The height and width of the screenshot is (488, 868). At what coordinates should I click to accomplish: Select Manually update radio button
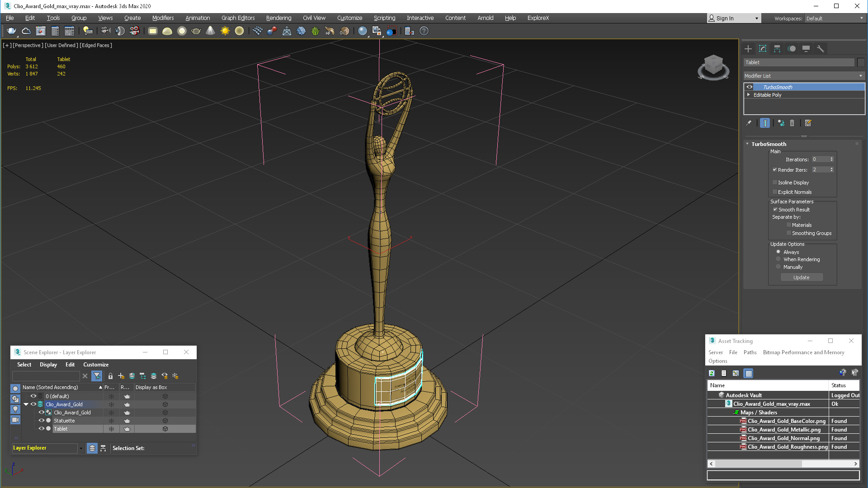778,267
